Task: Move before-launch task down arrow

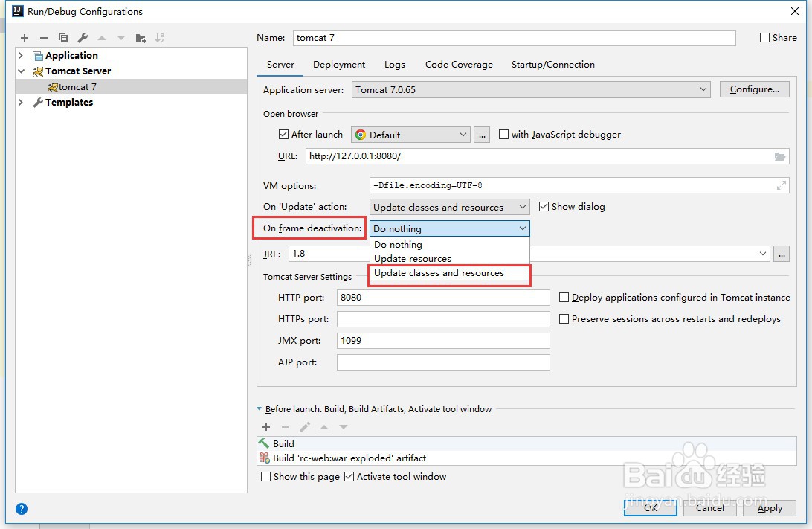Action: [344, 427]
